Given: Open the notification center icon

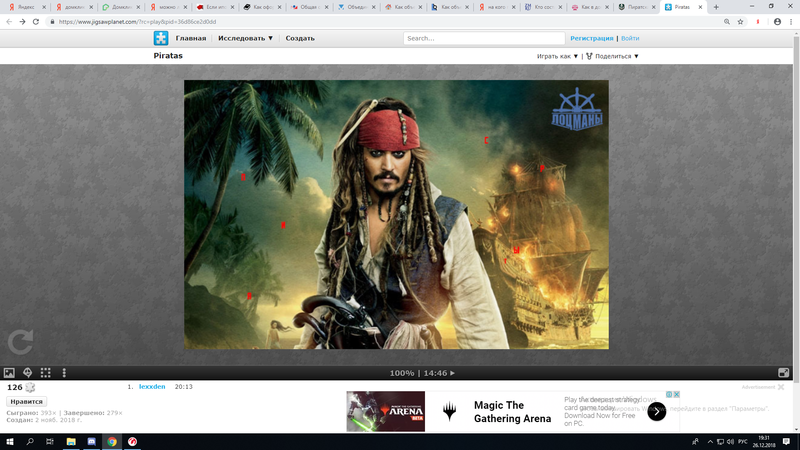Looking at the screenshot, I should pos(786,442).
